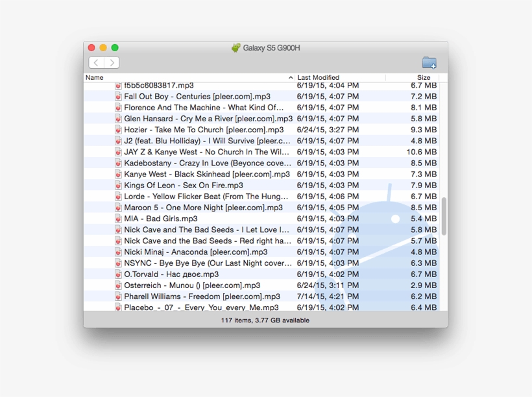Image resolution: width=532 pixels, height=397 pixels.
Task: Click the status bar showing 117 items
Action: pyautogui.click(x=266, y=320)
